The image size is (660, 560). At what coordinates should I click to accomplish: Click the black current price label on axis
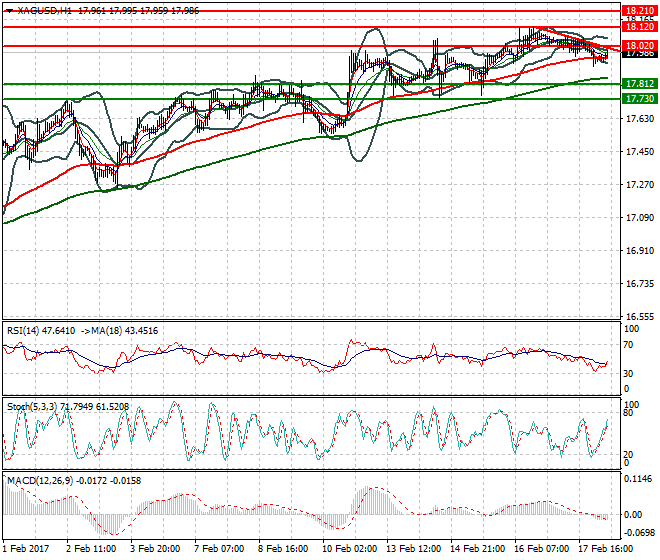(x=640, y=54)
